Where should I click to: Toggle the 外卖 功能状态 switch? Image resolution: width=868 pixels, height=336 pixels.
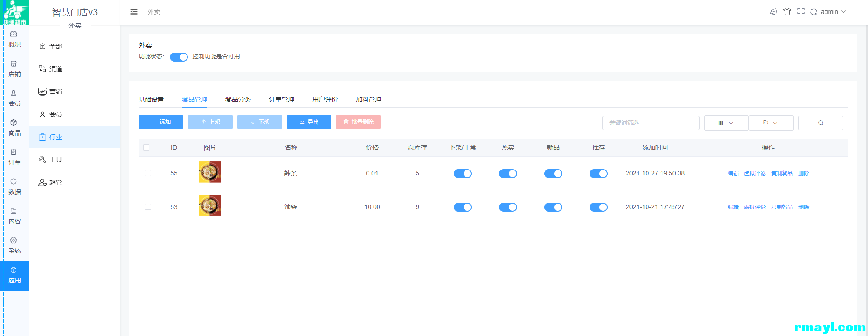[x=178, y=57]
